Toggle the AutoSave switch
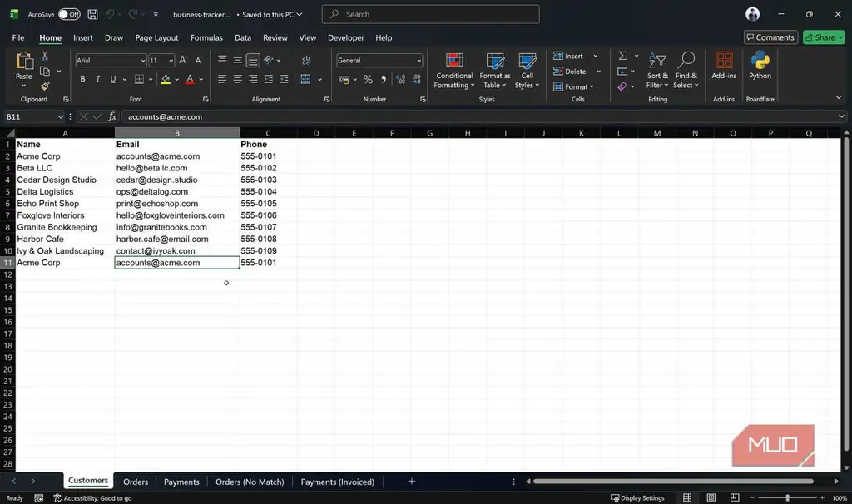Screen dimensions: 852x504 click(x=69, y=14)
